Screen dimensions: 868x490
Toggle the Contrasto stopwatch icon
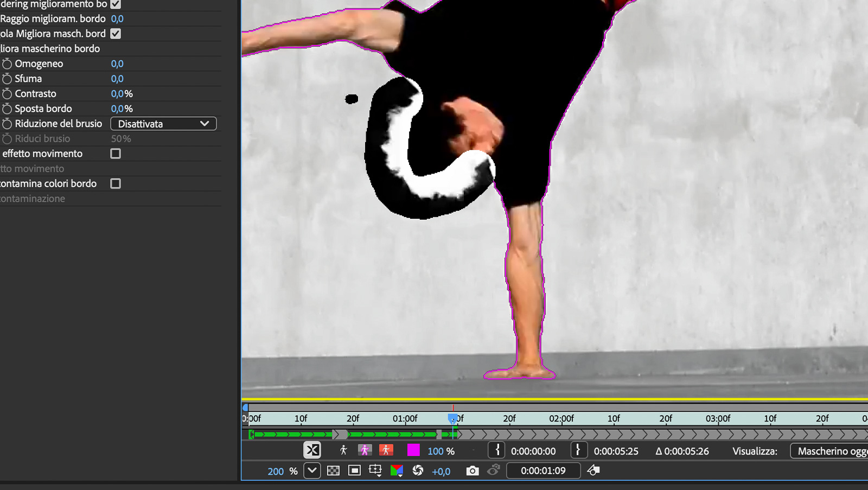coord(7,93)
